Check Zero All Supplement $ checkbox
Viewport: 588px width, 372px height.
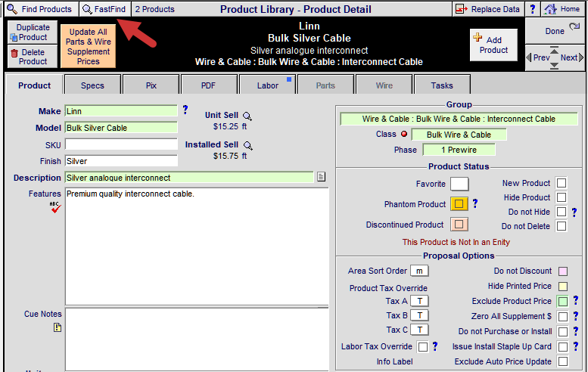563,317
